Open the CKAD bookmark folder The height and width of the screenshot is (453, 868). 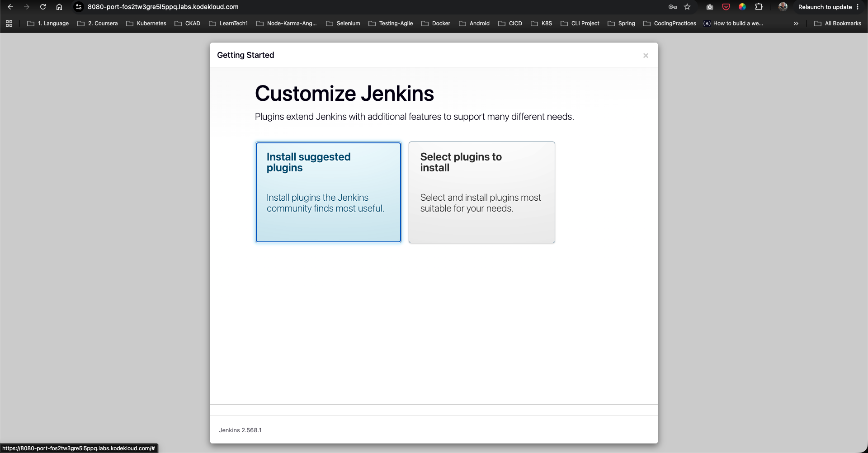[188, 24]
